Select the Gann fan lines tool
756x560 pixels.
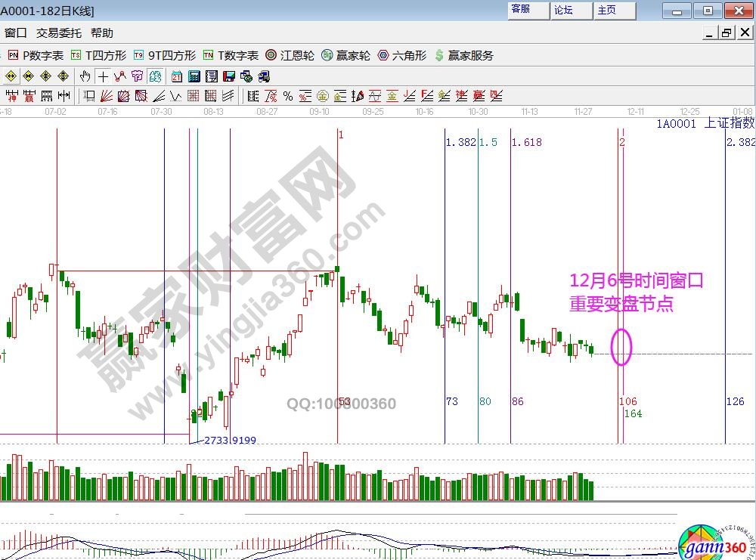(107, 96)
